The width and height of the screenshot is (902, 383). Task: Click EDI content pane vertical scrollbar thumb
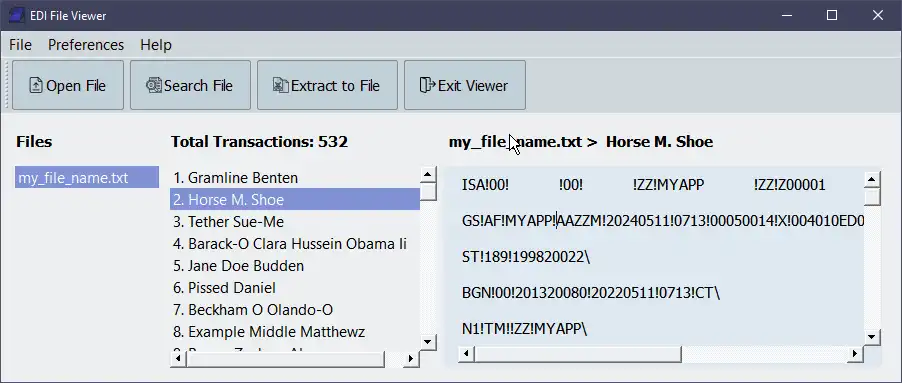pyautogui.click(x=872, y=197)
